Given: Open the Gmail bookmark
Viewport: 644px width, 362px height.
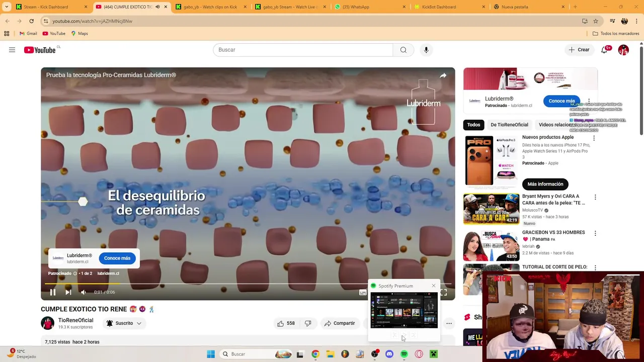Looking at the screenshot, I should 28,34.
